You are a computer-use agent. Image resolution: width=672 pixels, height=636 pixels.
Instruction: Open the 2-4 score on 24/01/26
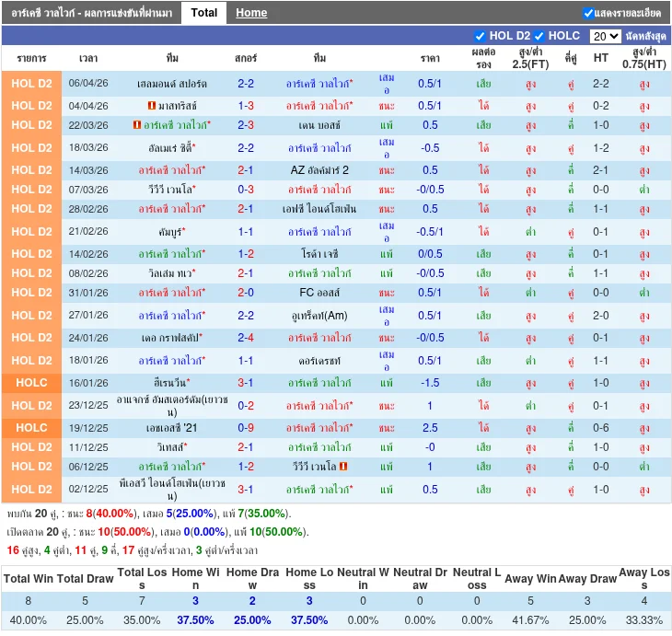click(246, 338)
